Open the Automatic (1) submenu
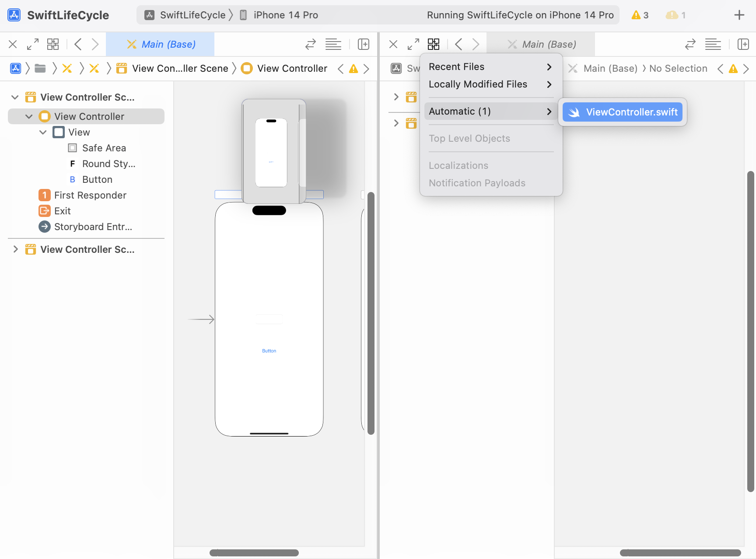The image size is (756, 559). point(491,111)
